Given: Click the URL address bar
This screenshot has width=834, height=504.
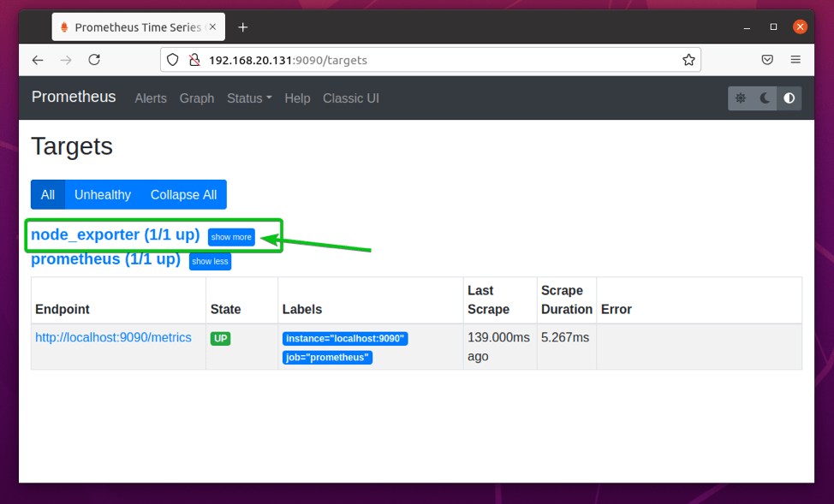Looking at the screenshot, I should pyautogui.click(x=431, y=60).
